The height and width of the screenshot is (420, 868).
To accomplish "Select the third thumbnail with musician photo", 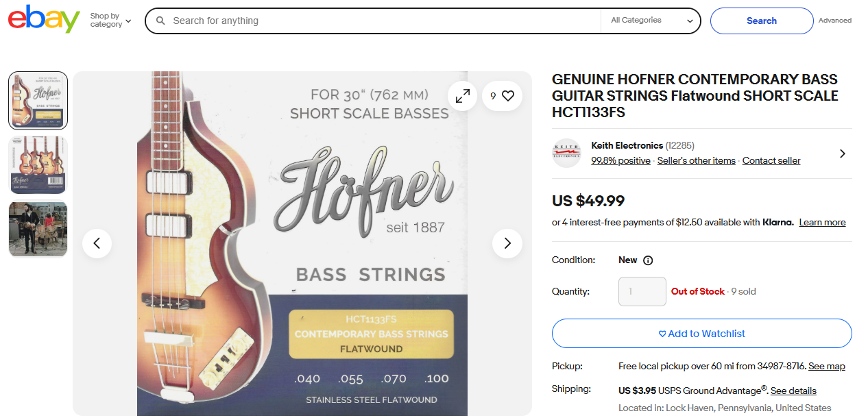I will coord(38,230).
